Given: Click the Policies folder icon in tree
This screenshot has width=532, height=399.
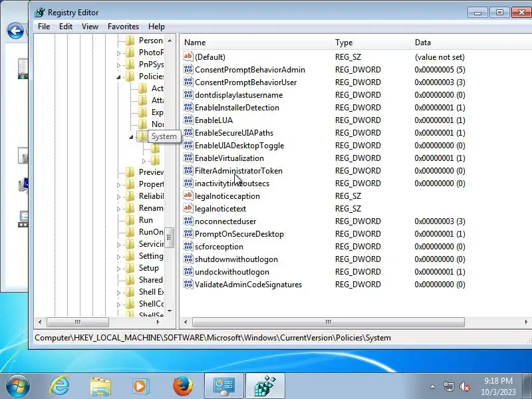Looking at the screenshot, I should pyautogui.click(x=130, y=76).
